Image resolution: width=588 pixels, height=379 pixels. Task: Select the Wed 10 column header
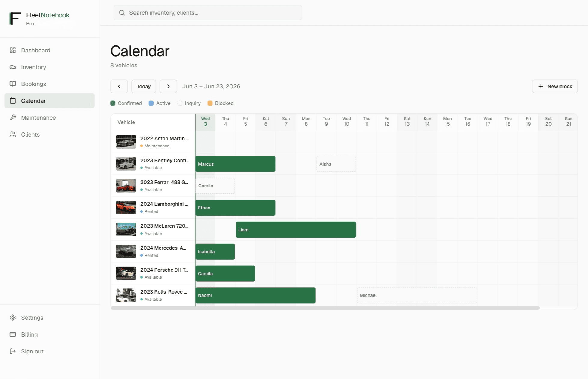pyautogui.click(x=346, y=122)
